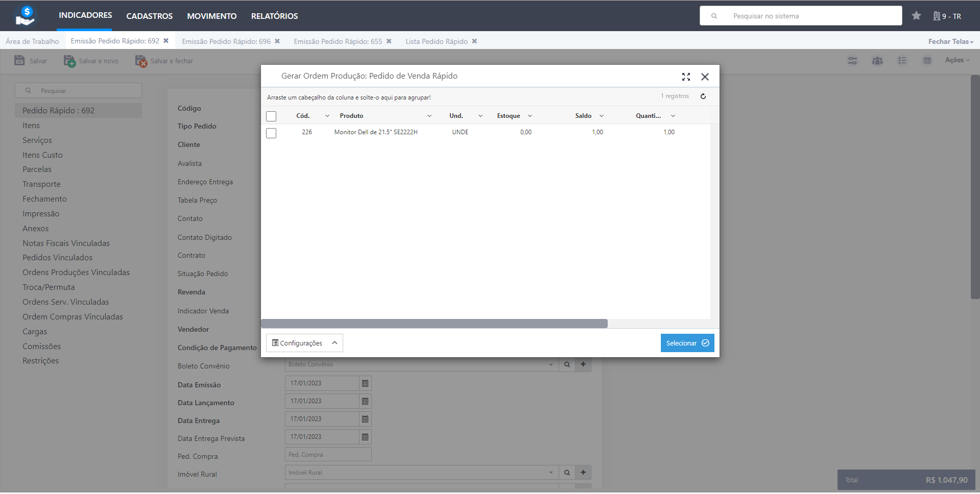Click search icon beside Imóvel Rural
This screenshot has height=494, width=980.
point(567,473)
